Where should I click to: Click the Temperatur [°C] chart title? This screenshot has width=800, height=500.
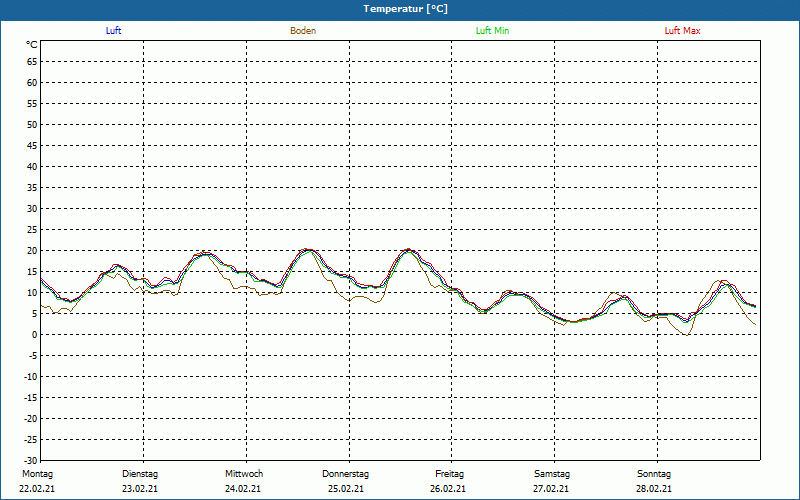[x=406, y=9]
